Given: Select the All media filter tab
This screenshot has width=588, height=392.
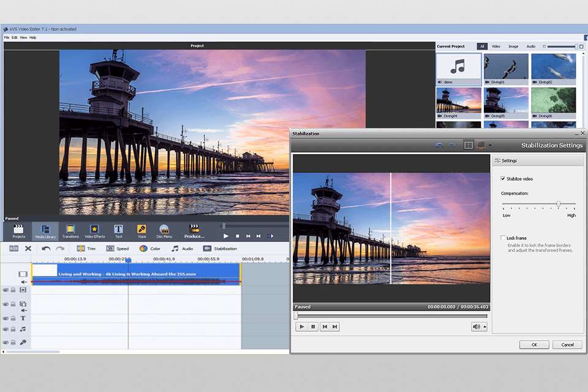Looking at the screenshot, I should tap(482, 46).
